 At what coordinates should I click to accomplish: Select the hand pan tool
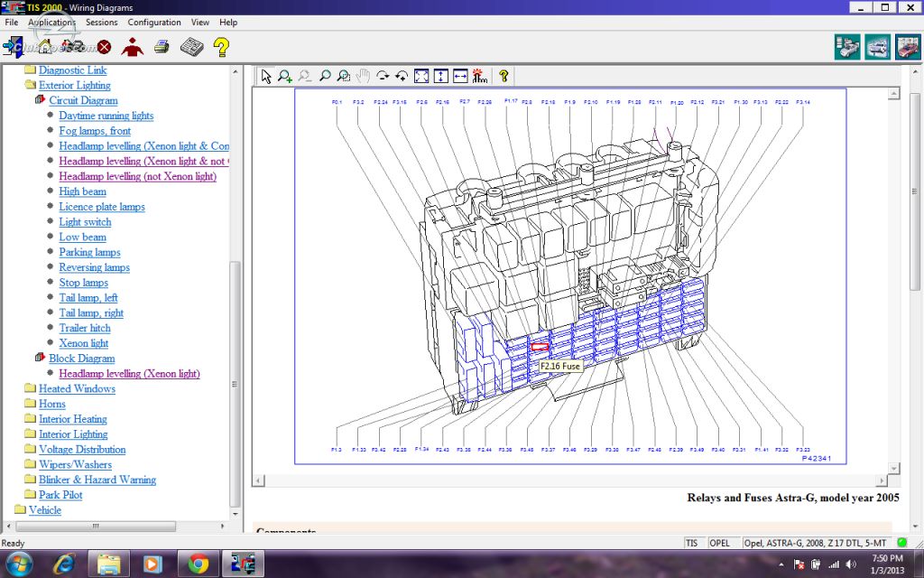(x=363, y=76)
